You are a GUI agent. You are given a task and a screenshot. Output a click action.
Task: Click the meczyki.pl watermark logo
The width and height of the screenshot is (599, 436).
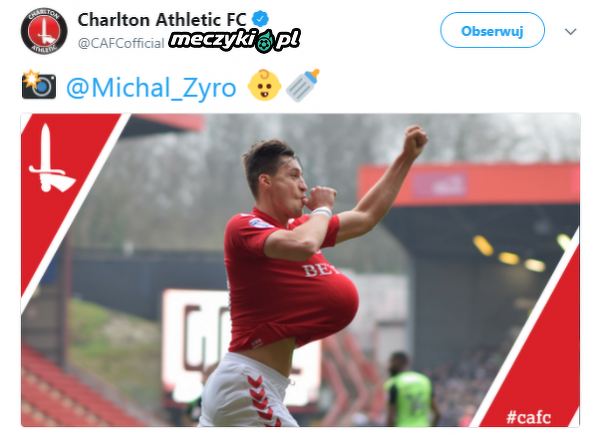(235, 40)
